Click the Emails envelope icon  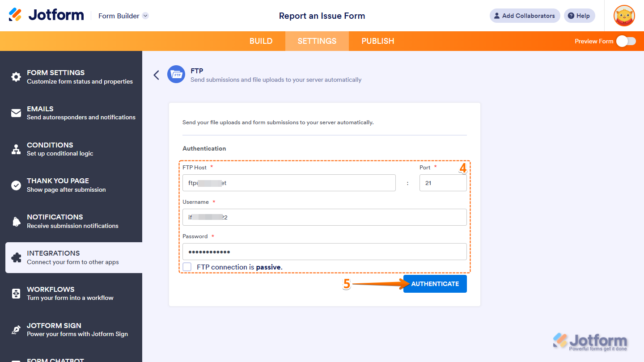(16, 113)
